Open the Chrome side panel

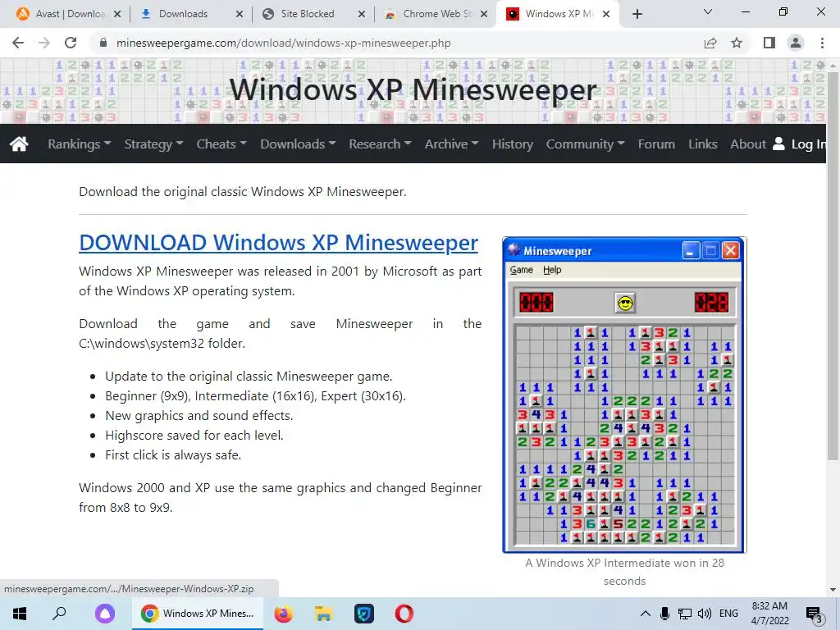coord(769,43)
